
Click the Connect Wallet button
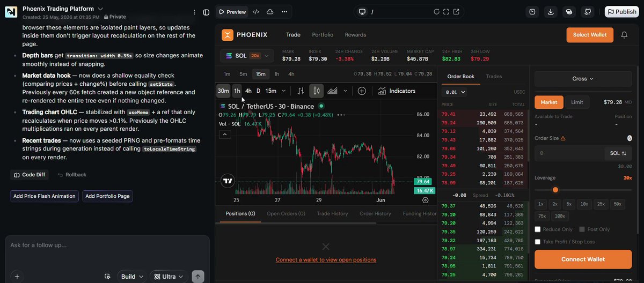583,259
